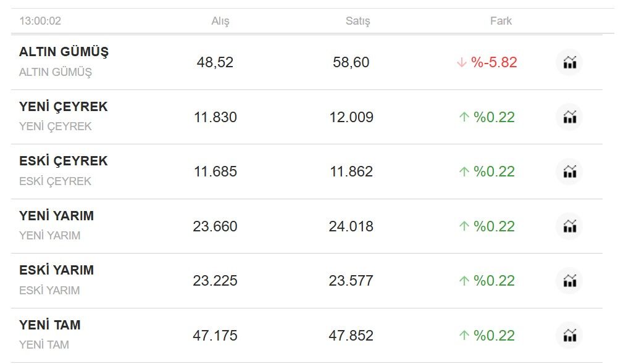Open the ESKİ ÇEYREK title link

coord(64,161)
